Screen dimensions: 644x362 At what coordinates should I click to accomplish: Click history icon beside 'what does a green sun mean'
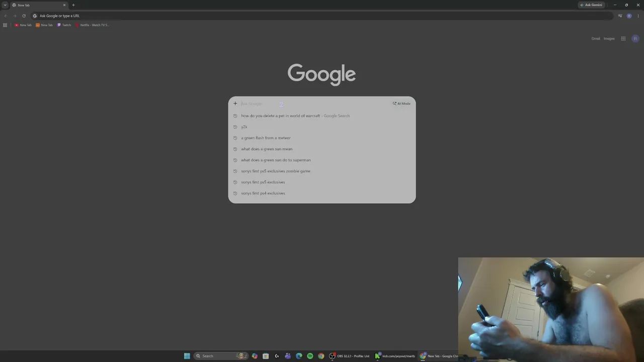(235, 149)
